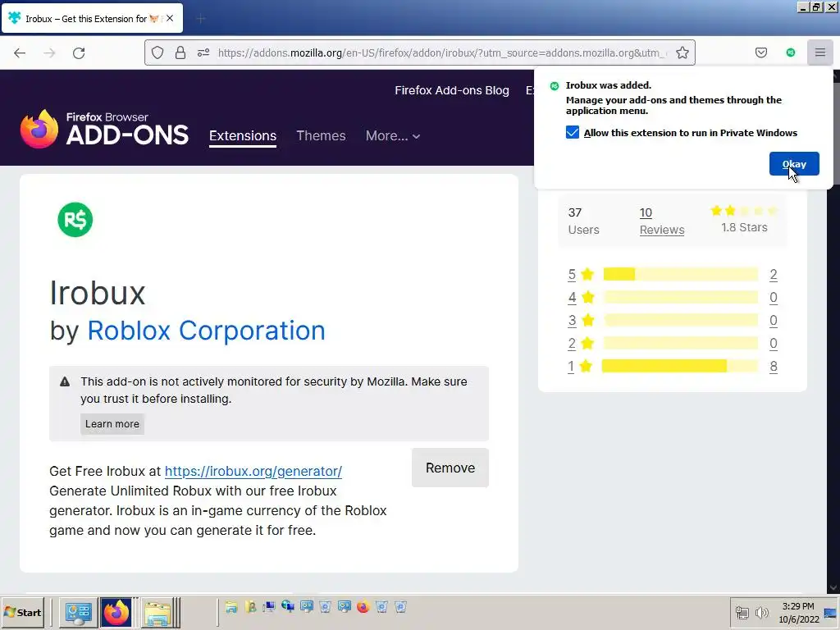Open the Roblox Corporation author link
This screenshot has width=840, height=630.
206,330
